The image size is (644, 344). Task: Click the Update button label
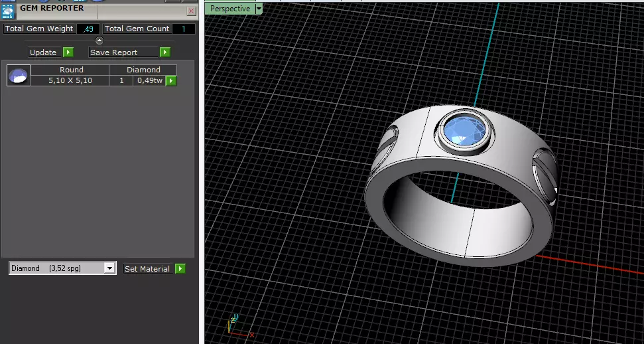pos(46,52)
